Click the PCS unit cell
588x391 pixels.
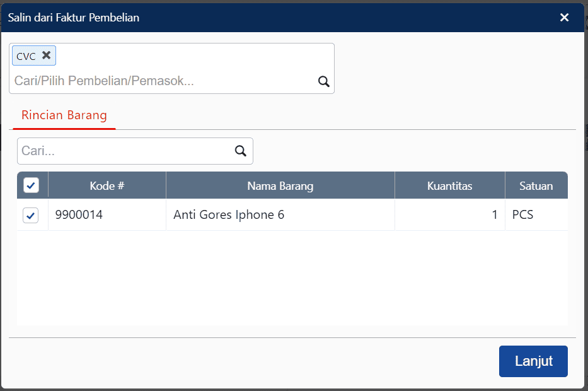pos(522,214)
